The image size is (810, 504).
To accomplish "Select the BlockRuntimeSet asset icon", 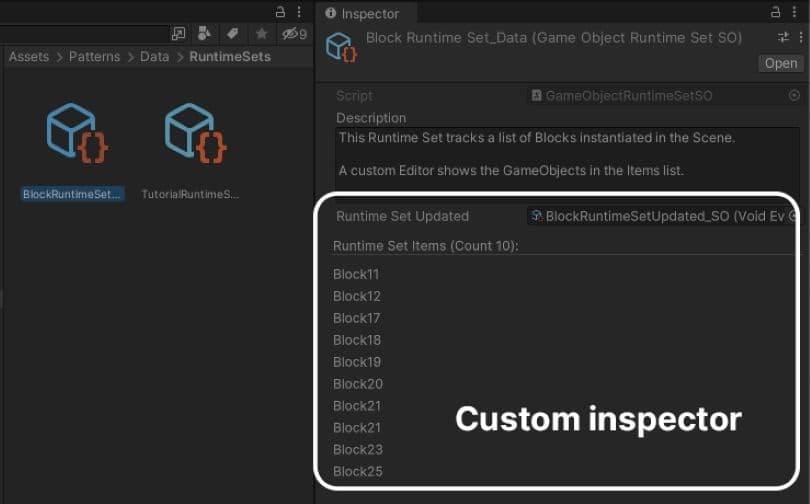I will (x=77, y=133).
